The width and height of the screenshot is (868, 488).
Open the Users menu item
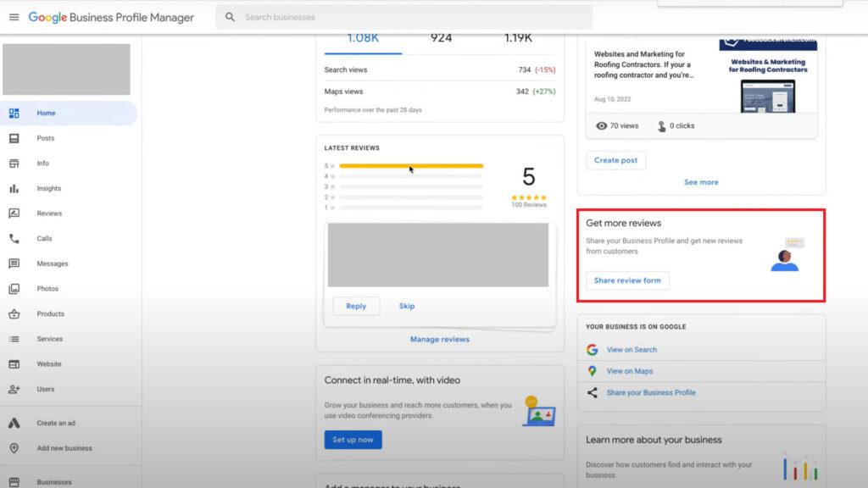click(69, 389)
